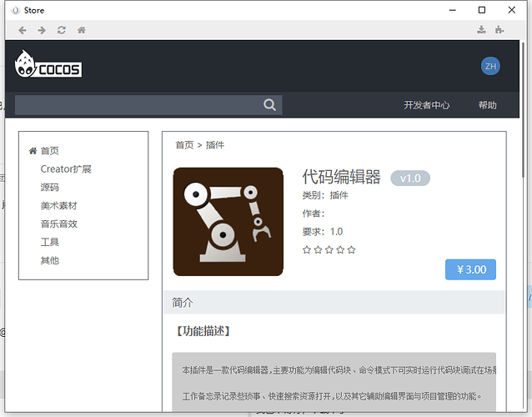Buy plugin with ¥3.00 button
Viewport: 532px width, 417px height.
point(470,269)
